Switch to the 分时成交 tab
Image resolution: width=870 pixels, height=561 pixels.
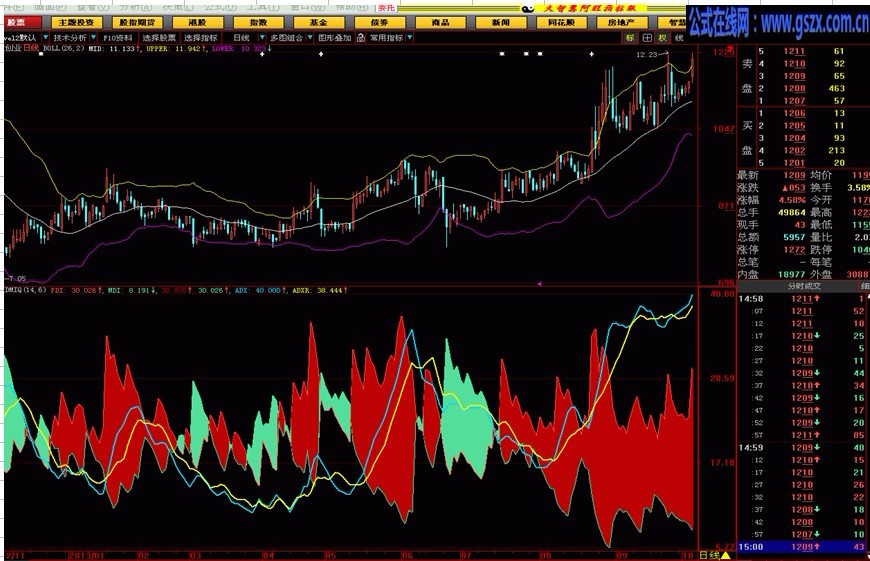pos(804,286)
